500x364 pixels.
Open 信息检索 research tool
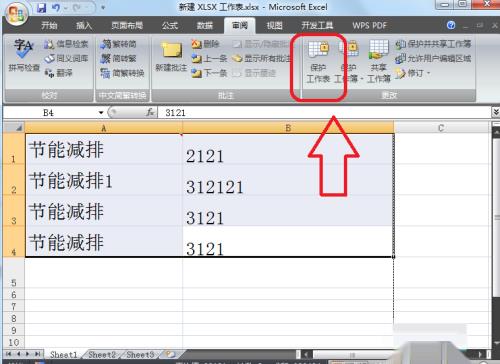(66, 44)
